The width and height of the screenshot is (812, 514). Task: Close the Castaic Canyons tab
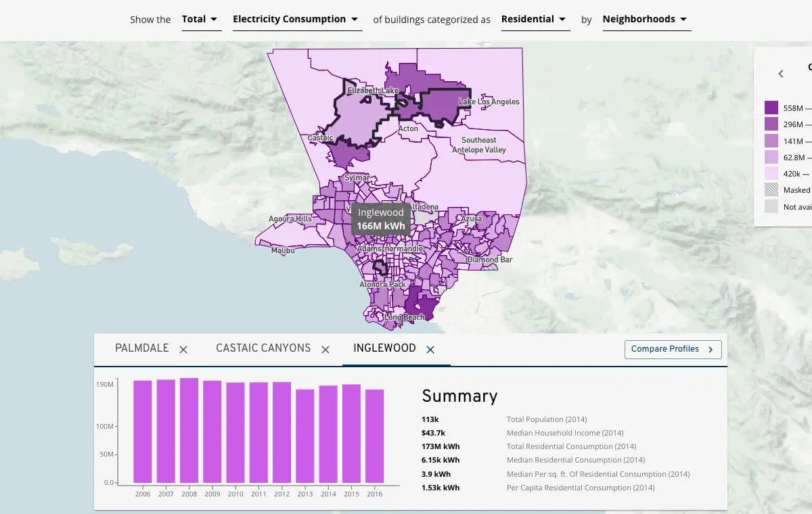tap(325, 350)
